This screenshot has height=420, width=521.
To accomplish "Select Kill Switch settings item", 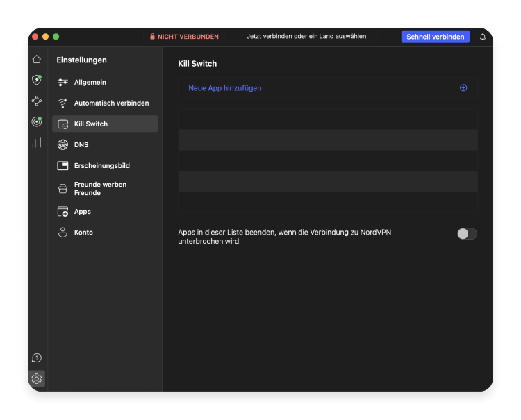I will tap(91, 124).
